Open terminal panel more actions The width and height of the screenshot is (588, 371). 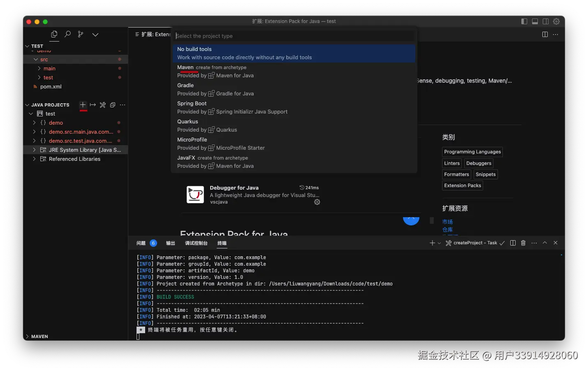pyautogui.click(x=534, y=243)
